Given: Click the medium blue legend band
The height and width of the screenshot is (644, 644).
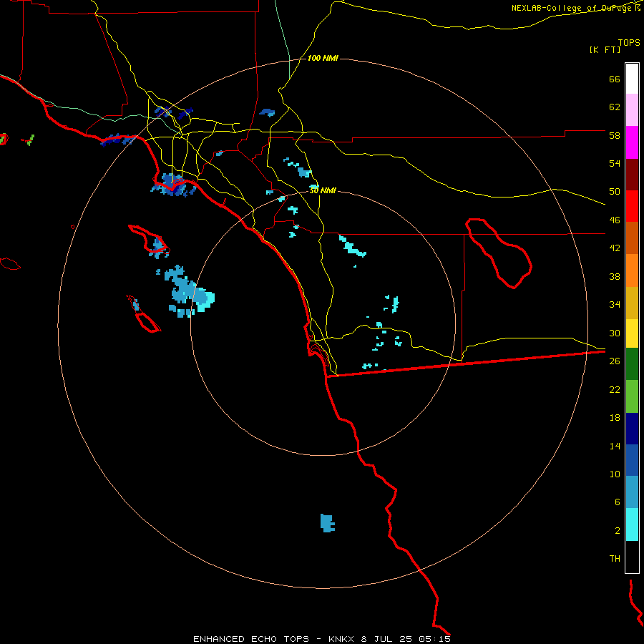Looking at the screenshot, I should click(x=632, y=460).
